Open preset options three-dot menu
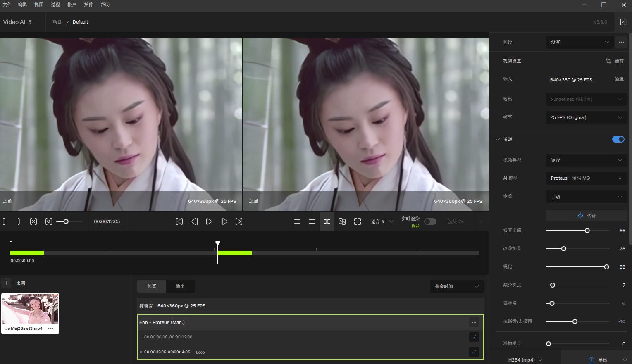 [621, 42]
